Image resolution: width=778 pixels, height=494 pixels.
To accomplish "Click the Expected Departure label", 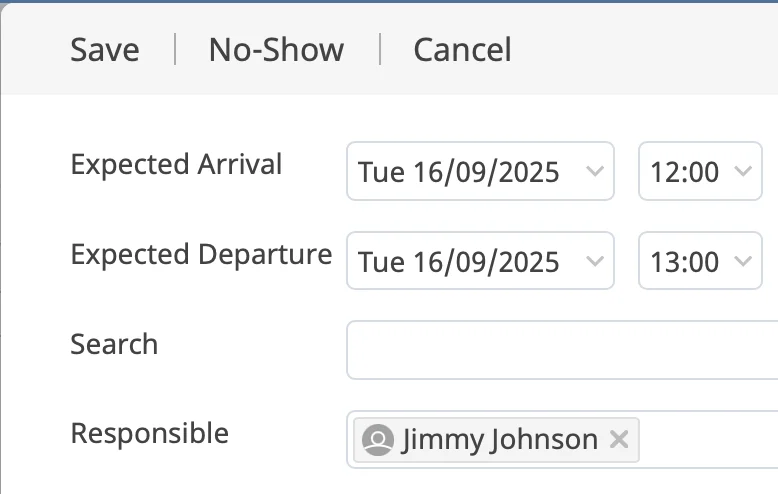I will (x=201, y=254).
